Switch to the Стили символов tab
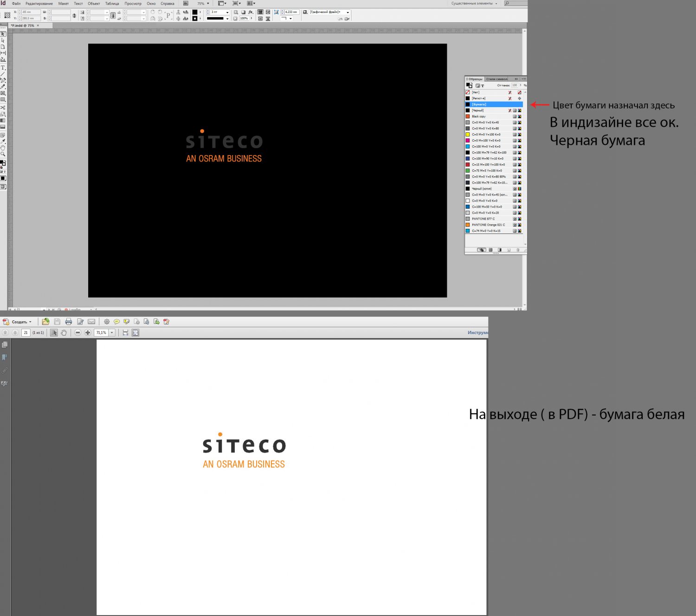The width and height of the screenshot is (696, 616). 497,79
